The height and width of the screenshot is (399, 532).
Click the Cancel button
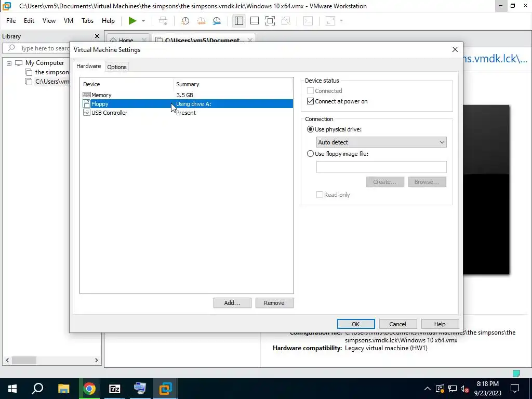tap(397, 324)
